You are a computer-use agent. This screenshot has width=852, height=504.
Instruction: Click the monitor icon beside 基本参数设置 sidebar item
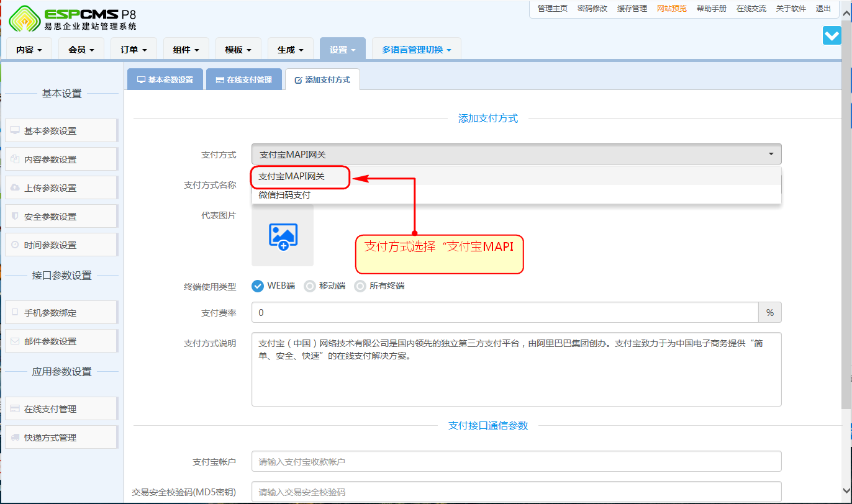coord(15,130)
